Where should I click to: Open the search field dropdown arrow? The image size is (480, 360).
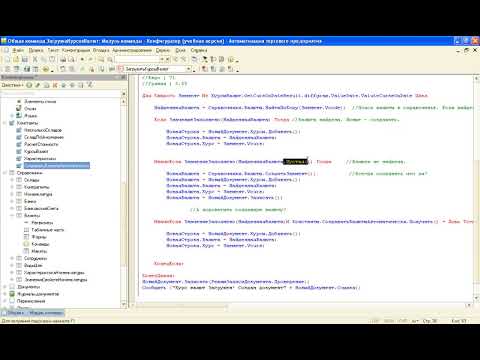pos(162,59)
